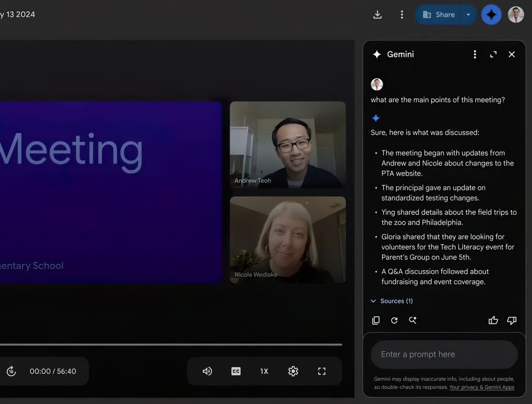Give the response a thumbs down
Image resolution: width=532 pixels, height=404 pixels.
tap(512, 320)
